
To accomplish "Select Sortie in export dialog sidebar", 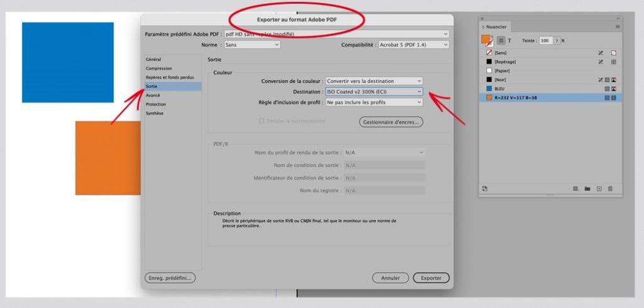I will click(x=173, y=86).
